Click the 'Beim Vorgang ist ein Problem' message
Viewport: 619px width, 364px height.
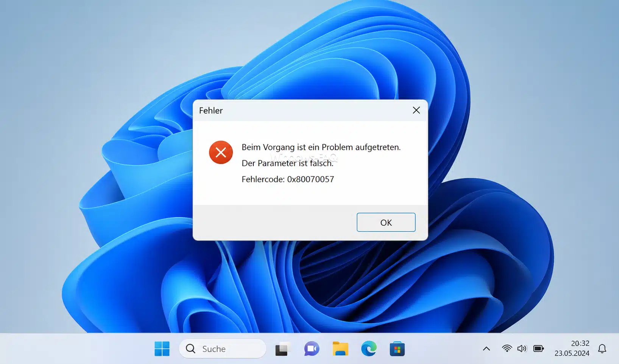tap(321, 147)
